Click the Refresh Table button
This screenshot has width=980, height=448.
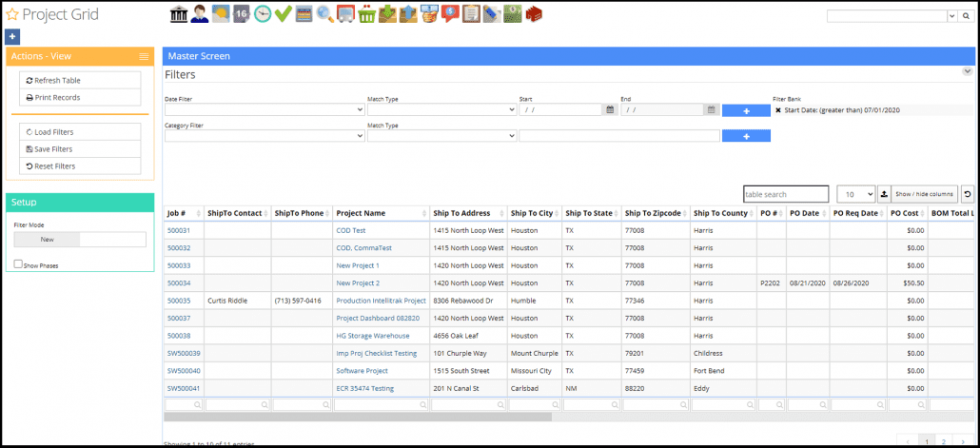coord(80,81)
